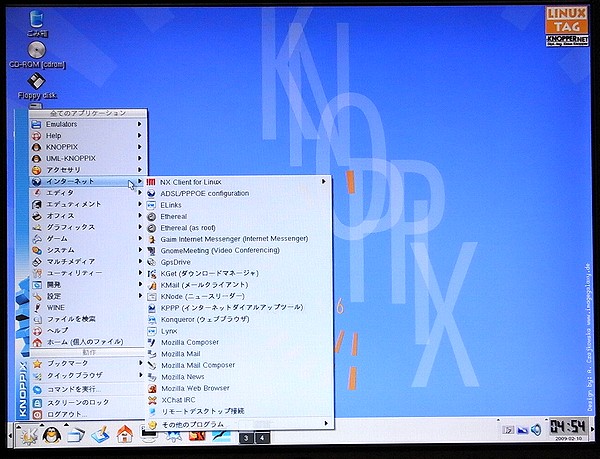600x459 pixels.
Task: Click the K menu button in the panel
Action: point(28,435)
